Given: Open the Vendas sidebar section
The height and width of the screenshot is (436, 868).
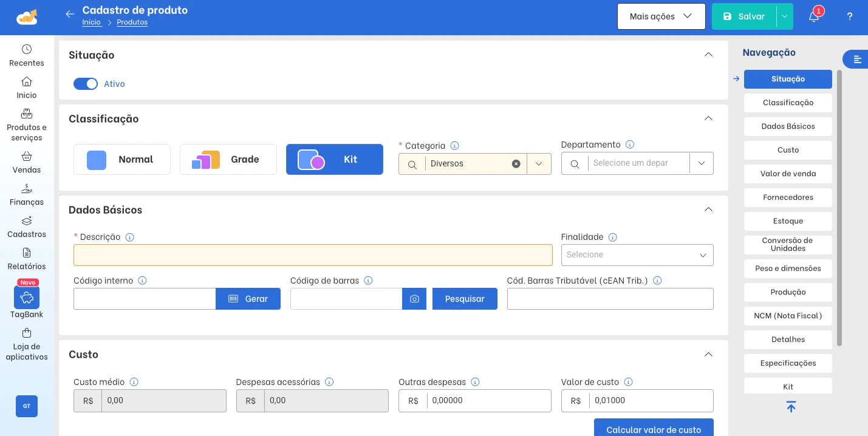Looking at the screenshot, I should tap(27, 162).
